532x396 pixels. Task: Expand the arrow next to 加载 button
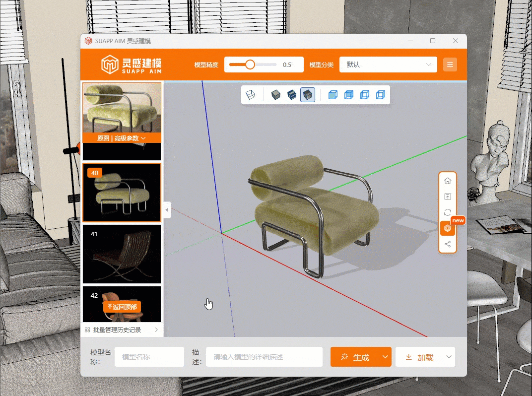(x=449, y=357)
